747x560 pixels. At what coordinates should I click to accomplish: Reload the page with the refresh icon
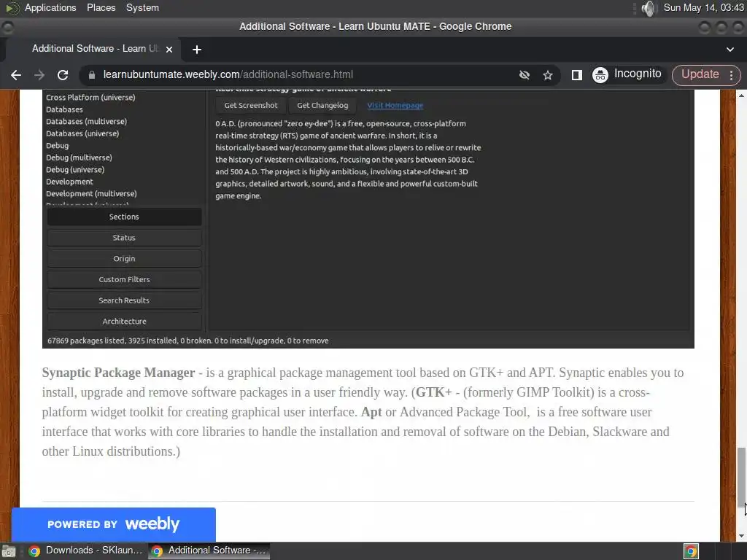pos(63,75)
